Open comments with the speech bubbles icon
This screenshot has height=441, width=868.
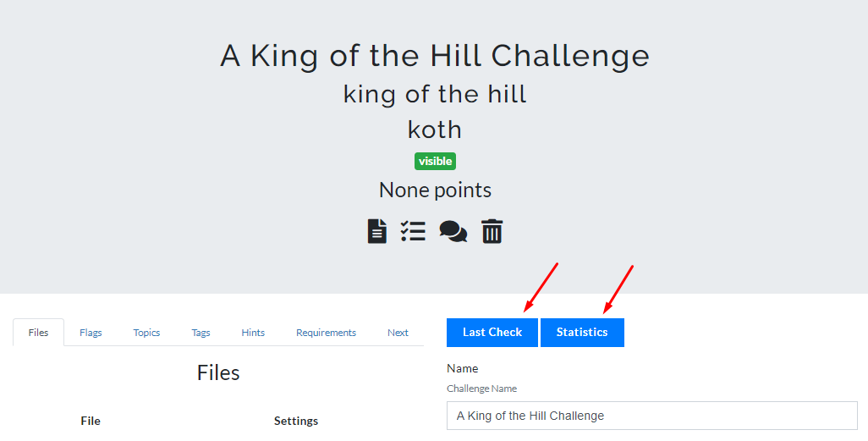(x=453, y=231)
